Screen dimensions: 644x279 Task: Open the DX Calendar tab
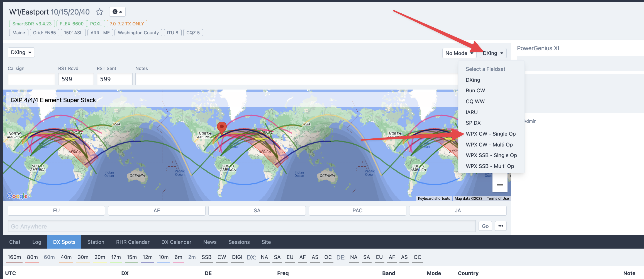[x=176, y=242]
